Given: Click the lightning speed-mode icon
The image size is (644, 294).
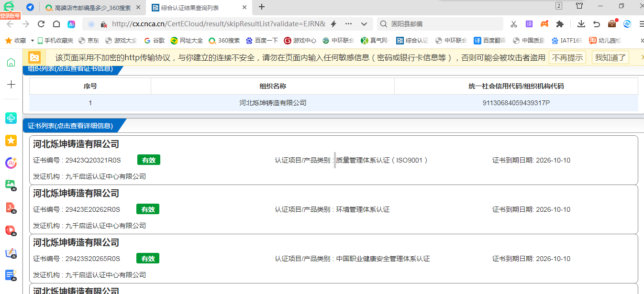Looking at the screenshot, I should (x=333, y=24).
